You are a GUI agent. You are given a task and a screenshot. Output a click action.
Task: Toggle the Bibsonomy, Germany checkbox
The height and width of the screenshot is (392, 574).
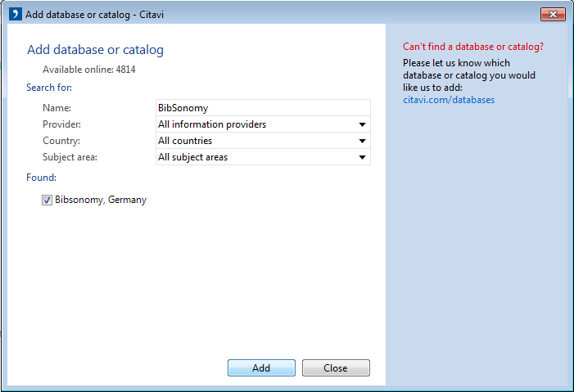[47, 201]
